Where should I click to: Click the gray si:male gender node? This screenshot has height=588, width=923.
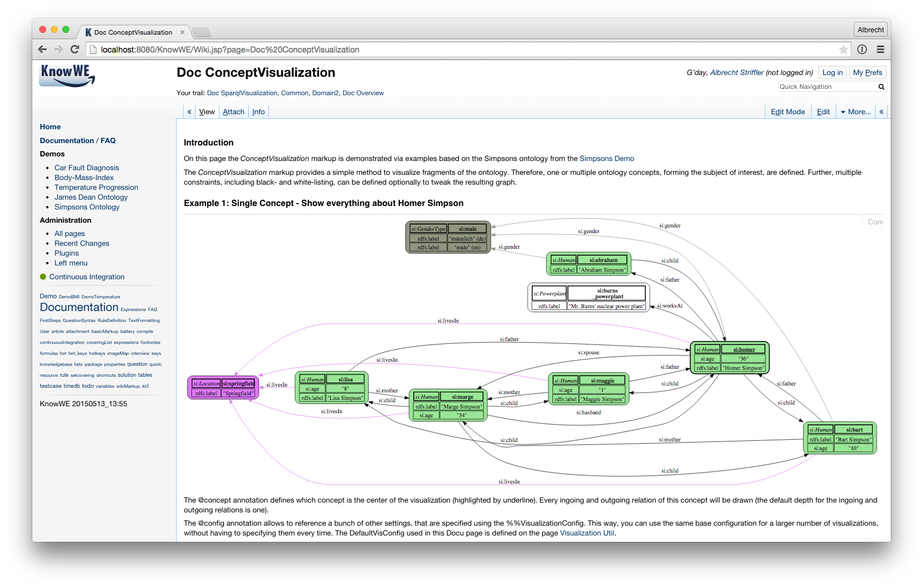(448, 237)
